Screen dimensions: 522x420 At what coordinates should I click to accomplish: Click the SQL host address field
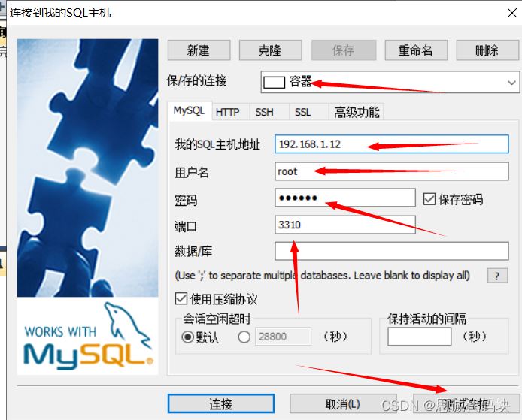coord(391,144)
